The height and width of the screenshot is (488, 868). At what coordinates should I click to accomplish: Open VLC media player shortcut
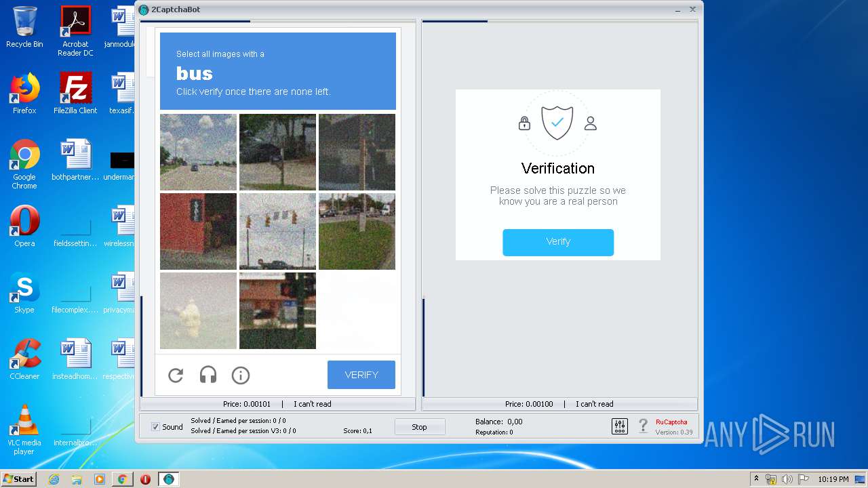point(24,430)
